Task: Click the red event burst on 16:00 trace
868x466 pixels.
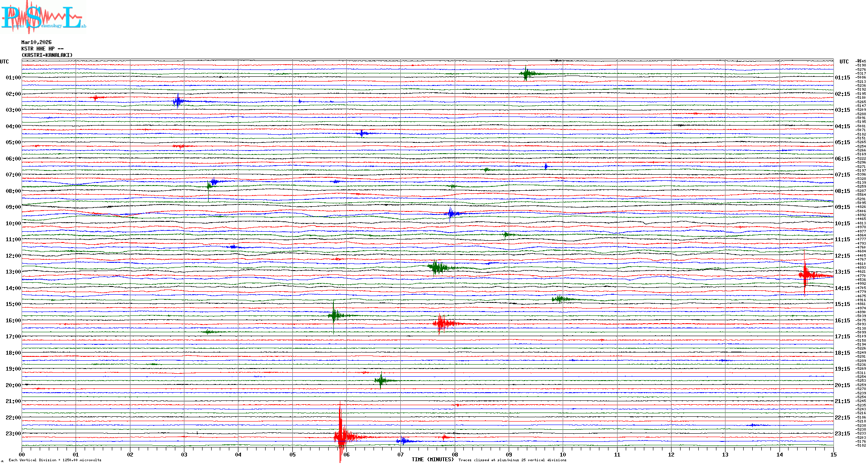Action: pos(441,323)
